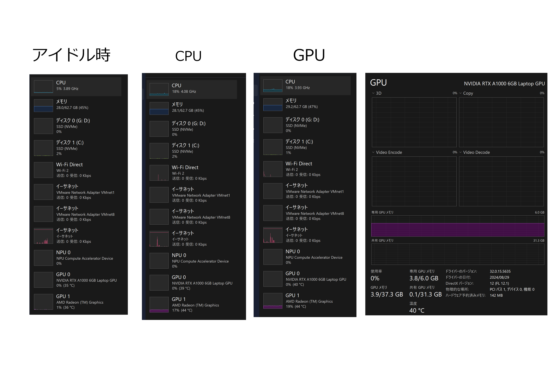Click the memory thumbnail showing 29.2/62.7 GB
This screenshot has width=555, height=392.
coord(273,105)
